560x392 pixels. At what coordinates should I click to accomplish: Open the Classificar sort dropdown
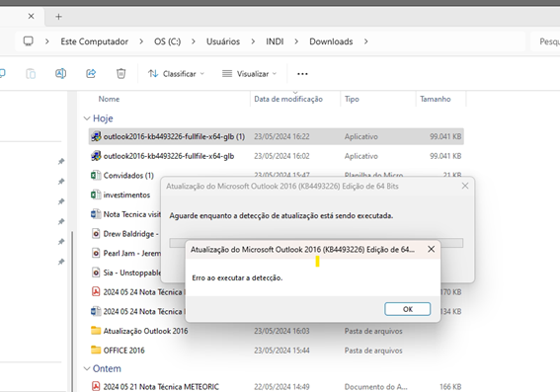(176, 74)
